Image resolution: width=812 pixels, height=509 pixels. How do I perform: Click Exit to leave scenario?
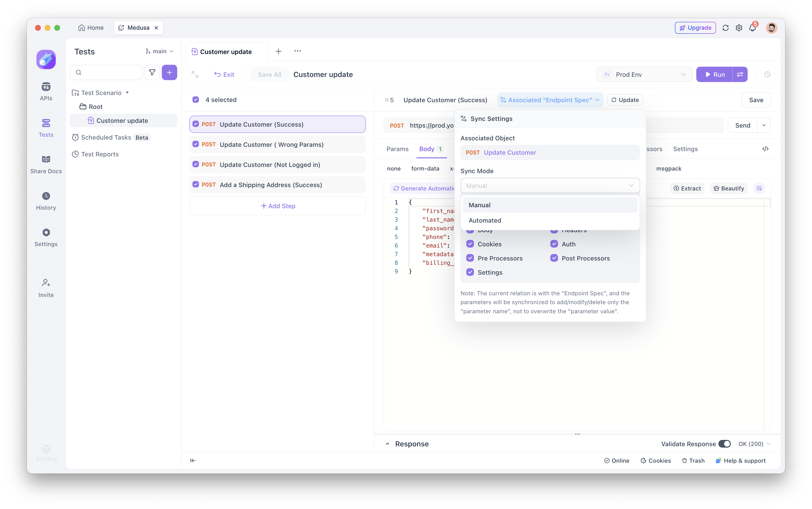click(224, 74)
